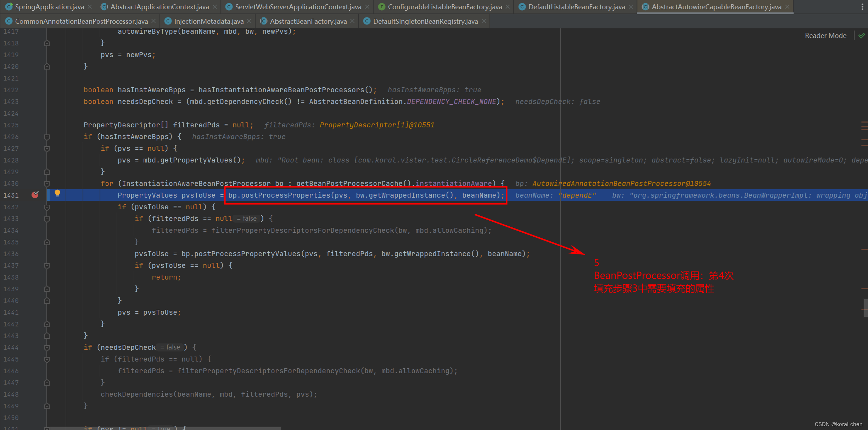Close the CommonAnnotationBeanPostProcessor.java tab
The width and height of the screenshot is (868, 430).
[153, 21]
